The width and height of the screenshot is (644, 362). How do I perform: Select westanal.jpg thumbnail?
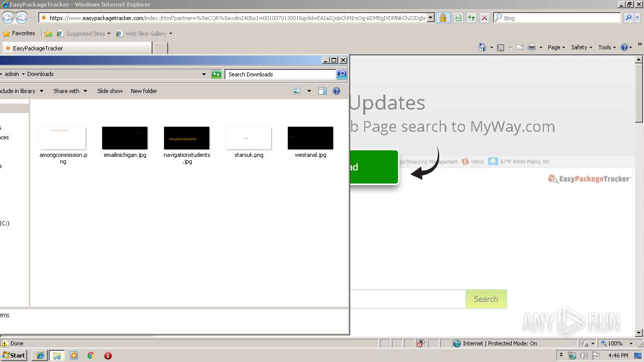click(310, 138)
